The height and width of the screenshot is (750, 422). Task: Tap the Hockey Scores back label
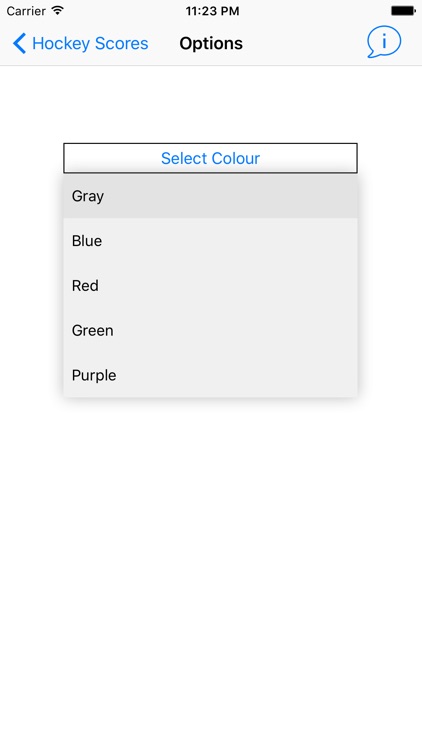tap(90, 44)
